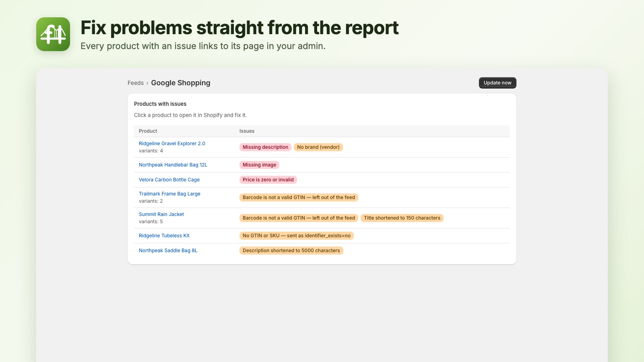This screenshot has height=362, width=644.
Task: Click the Missing image badge
Action: coord(259,165)
